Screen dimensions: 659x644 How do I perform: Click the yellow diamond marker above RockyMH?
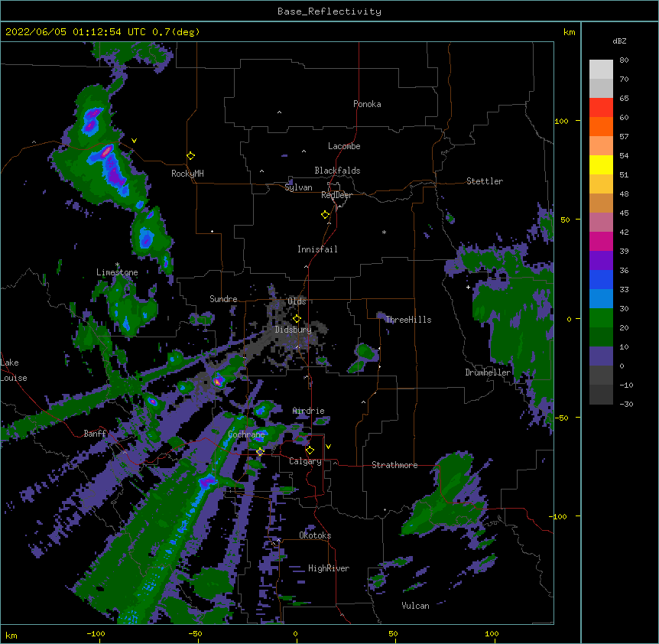click(190, 156)
